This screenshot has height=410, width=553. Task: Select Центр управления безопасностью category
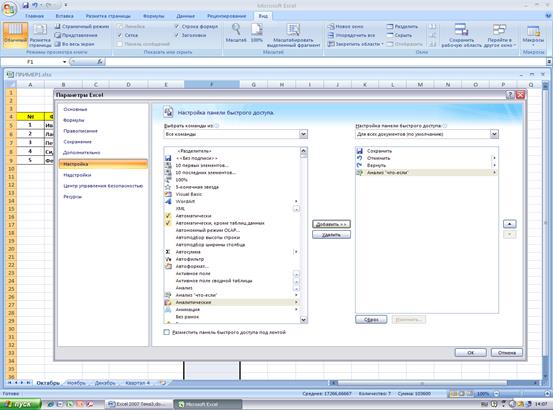pyautogui.click(x=103, y=186)
